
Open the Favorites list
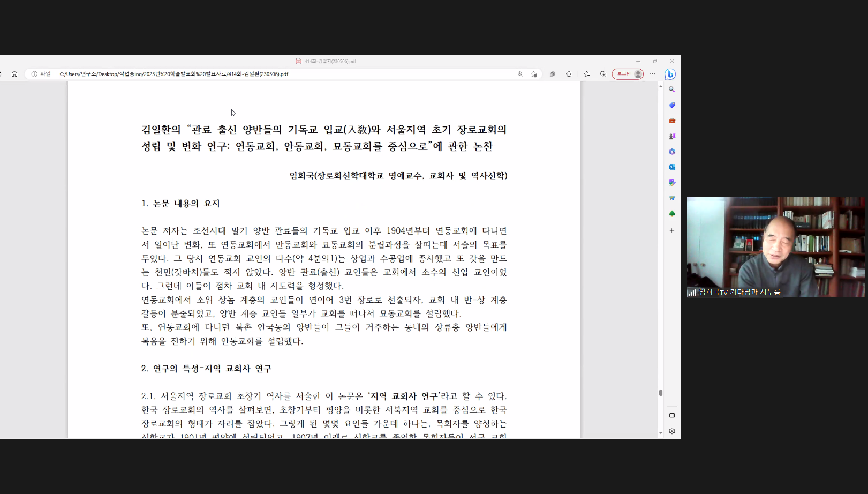coord(587,74)
